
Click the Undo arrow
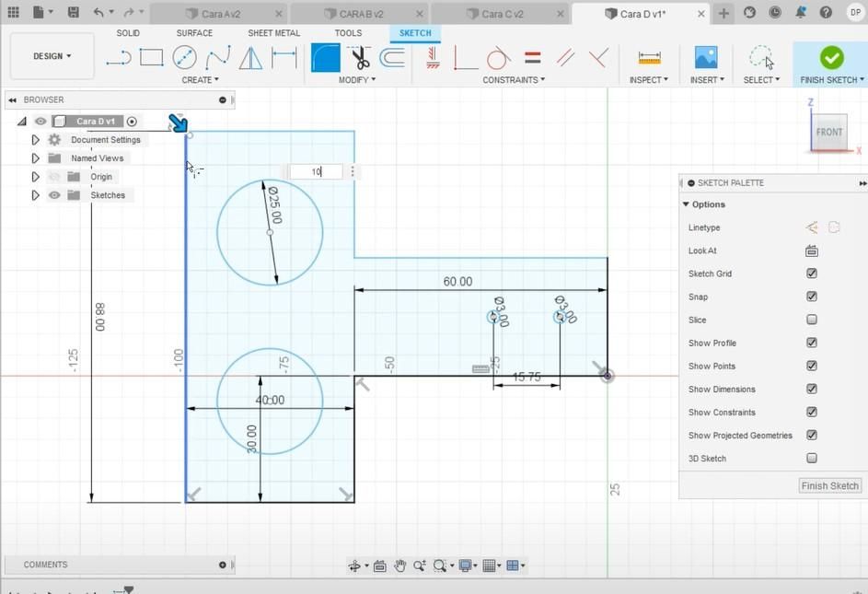[x=98, y=12]
